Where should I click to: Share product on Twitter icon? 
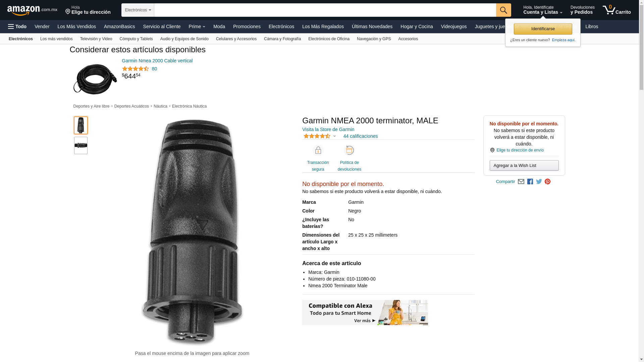(539, 182)
